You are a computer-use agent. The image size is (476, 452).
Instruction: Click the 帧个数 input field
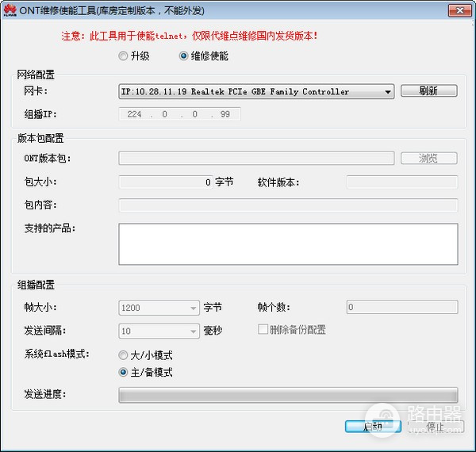[402, 307]
